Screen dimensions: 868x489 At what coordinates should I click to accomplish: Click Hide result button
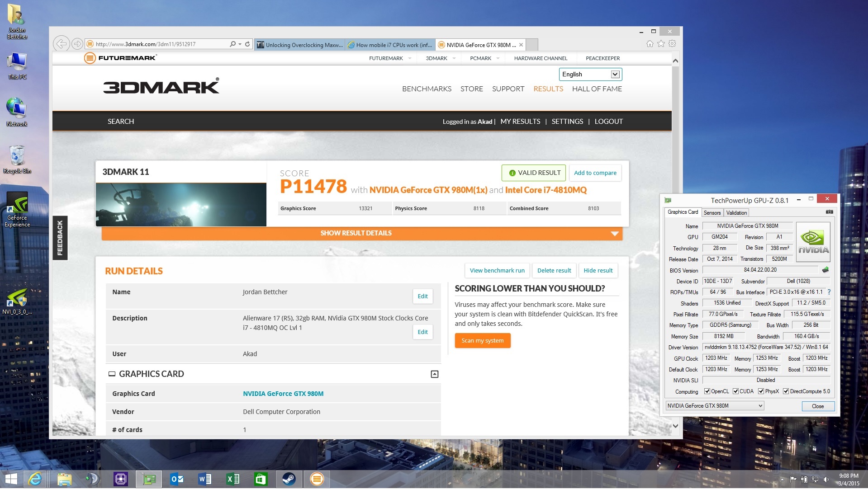[x=598, y=271]
